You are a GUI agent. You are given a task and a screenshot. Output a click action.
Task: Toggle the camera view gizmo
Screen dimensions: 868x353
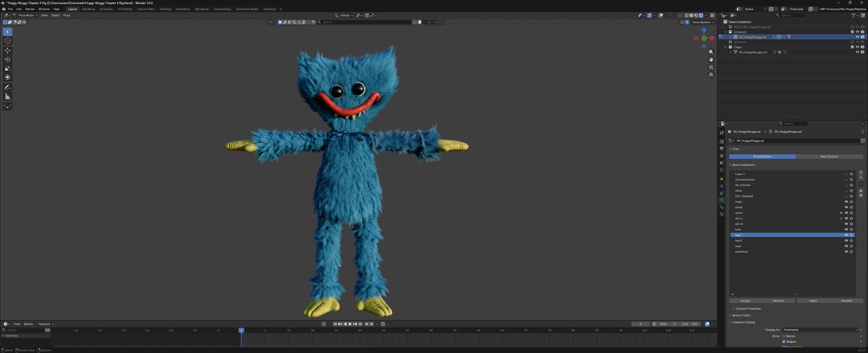711,67
